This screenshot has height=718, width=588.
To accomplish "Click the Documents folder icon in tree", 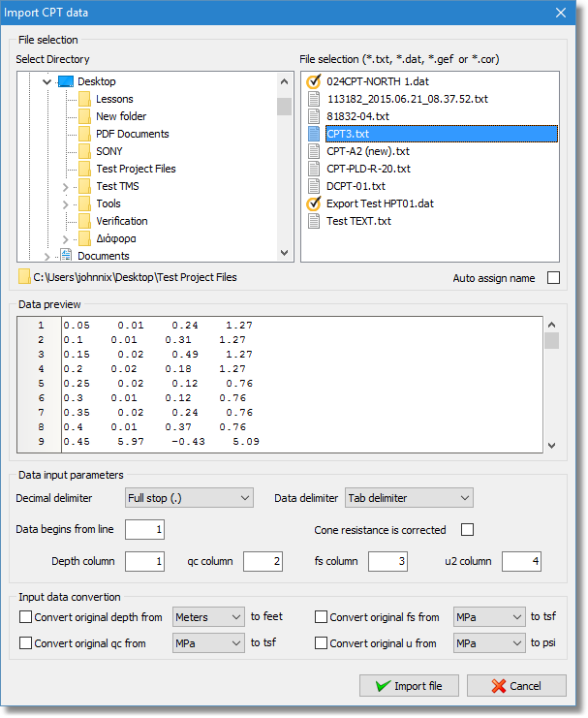I will pos(66,256).
